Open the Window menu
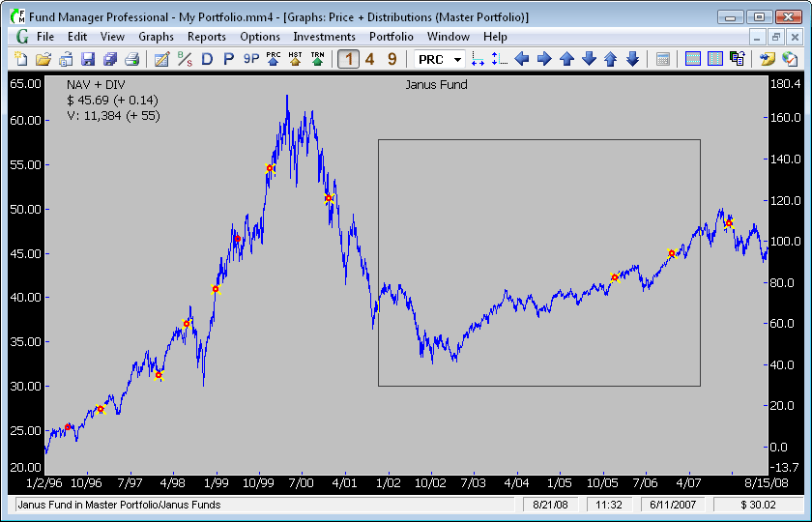 pyautogui.click(x=448, y=37)
